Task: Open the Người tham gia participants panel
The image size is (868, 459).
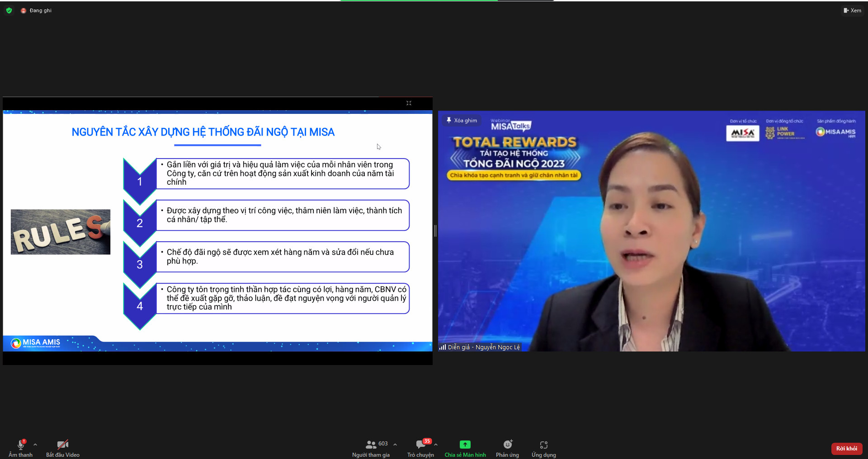Action: (371, 448)
